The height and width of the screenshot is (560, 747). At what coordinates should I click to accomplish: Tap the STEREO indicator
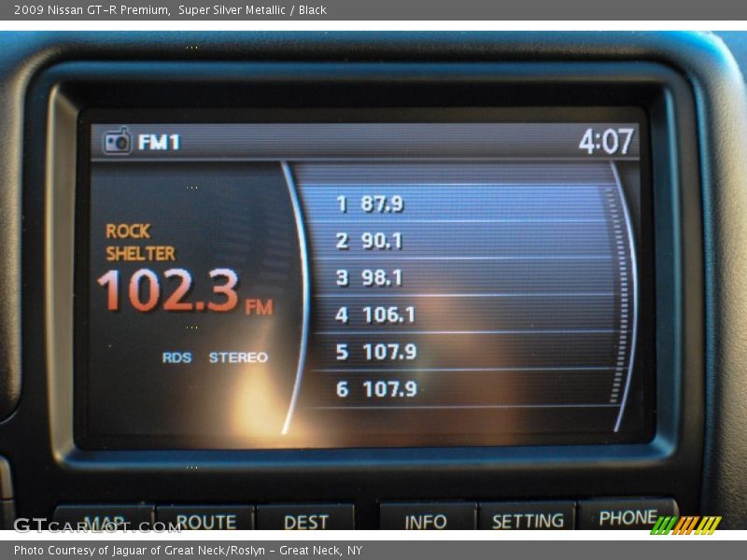pyautogui.click(x=238, y=357)
